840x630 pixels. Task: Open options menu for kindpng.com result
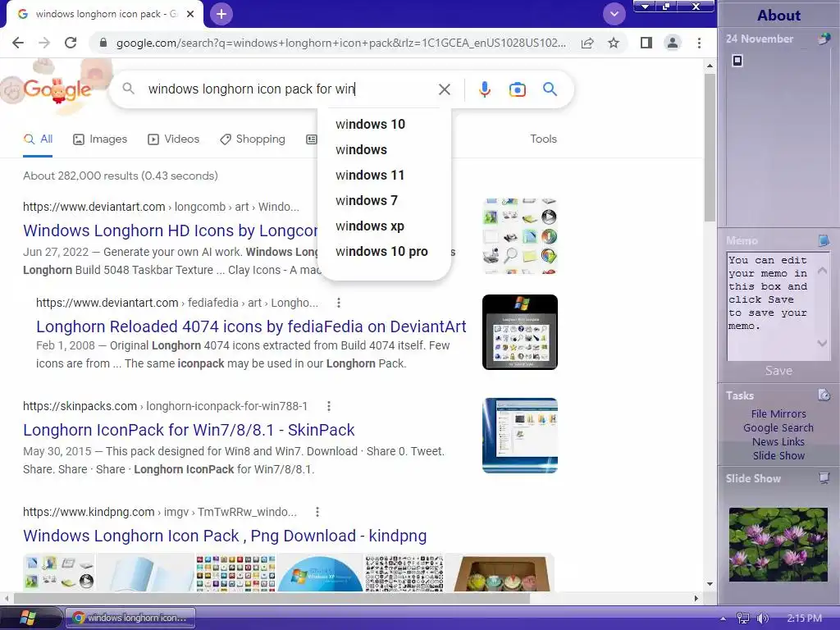(317, 512)
